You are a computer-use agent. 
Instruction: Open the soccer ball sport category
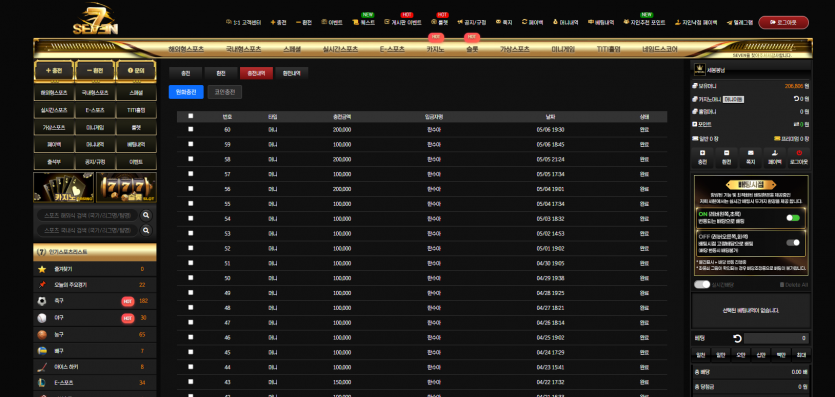coord(95,301)
